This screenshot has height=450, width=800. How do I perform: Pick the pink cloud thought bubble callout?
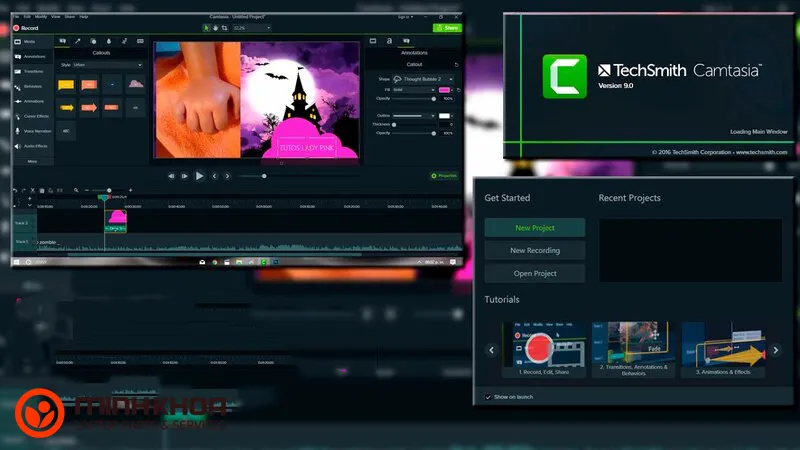(136, 84)
